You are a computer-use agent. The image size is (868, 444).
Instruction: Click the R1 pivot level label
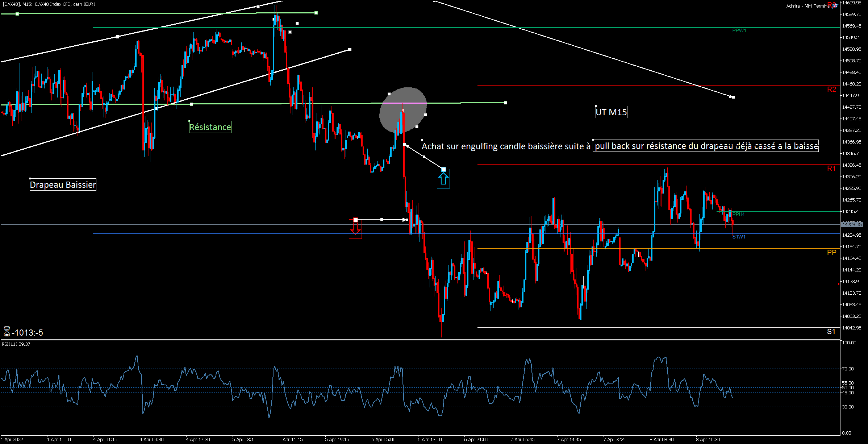click(x=831, y=169)
